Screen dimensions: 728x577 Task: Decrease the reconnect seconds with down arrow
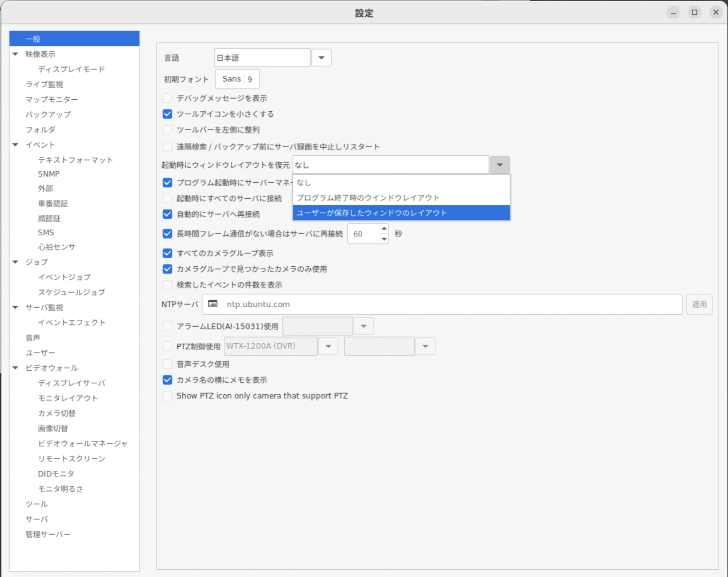[384, 239]
